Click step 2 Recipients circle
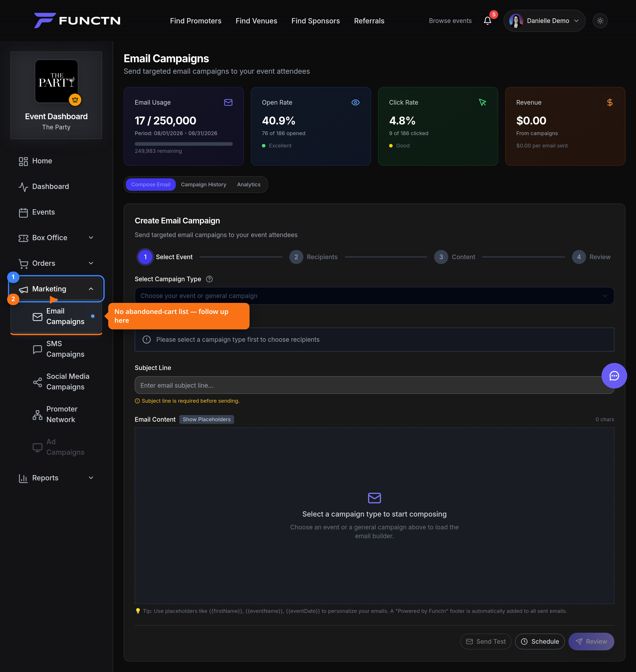Image resolution: width=636 pixels, height=672 pixels. coord(296,257)
